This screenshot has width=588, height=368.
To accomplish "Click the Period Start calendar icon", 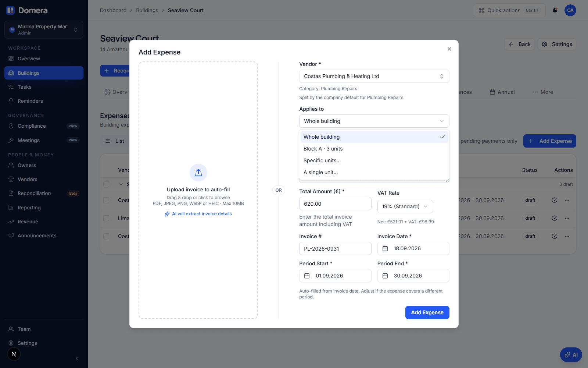I will 307,276.
